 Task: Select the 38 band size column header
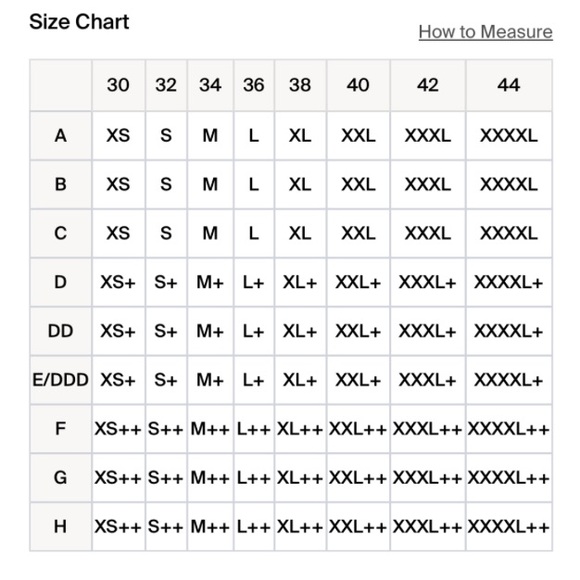300,85
